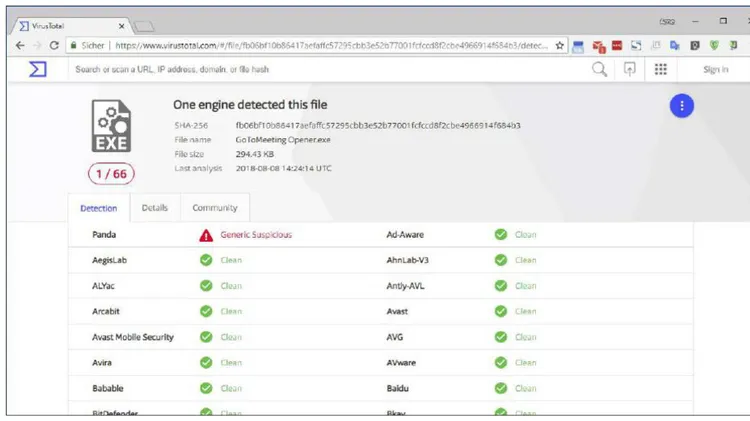Click the green check for AVware
This screenshot has width=750, height=421.
501,363
